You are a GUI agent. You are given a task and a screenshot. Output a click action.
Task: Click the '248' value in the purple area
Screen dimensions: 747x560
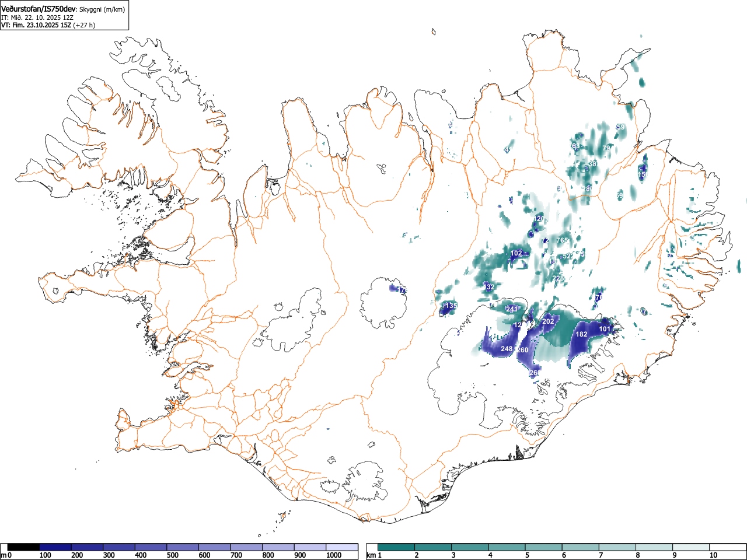tap(507, 349)
